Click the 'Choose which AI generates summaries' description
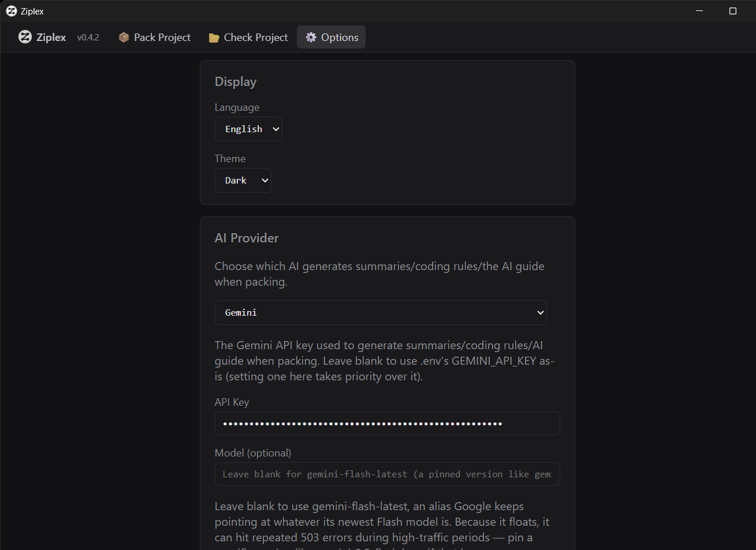The height and width of the screenshot is (550, 756). [x=379, y=274]
